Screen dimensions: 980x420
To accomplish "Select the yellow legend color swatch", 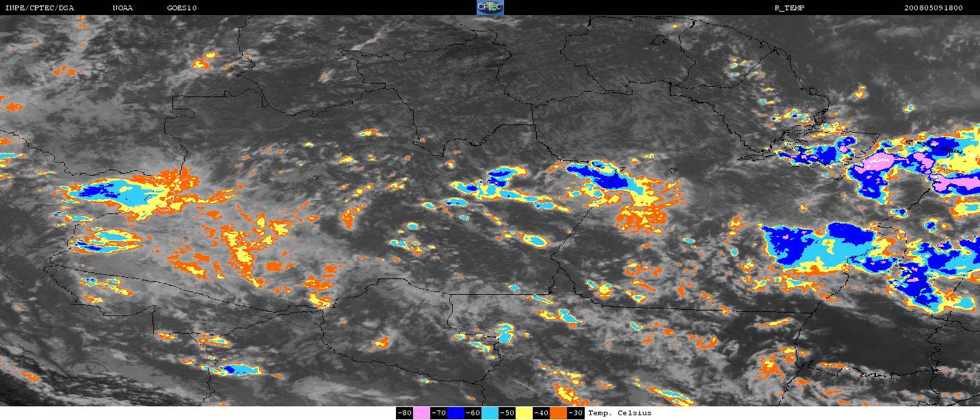I will (524, 413).
